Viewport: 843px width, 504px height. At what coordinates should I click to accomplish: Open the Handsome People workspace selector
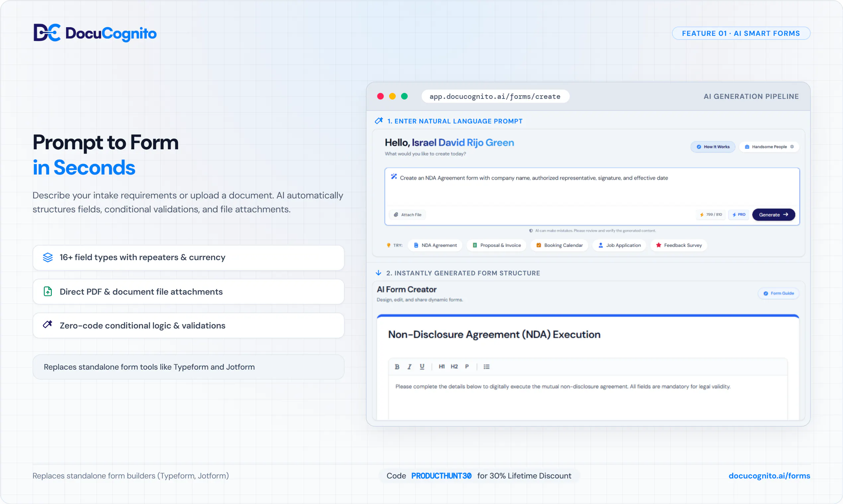point(769,147)
